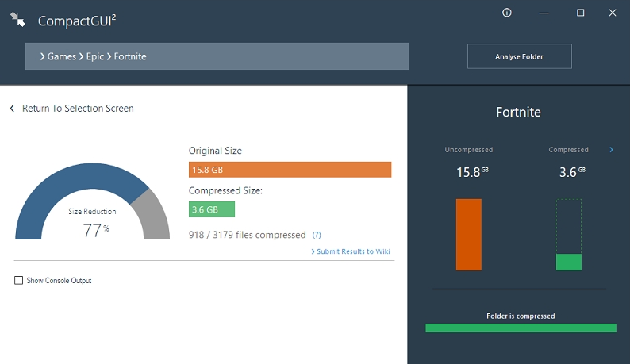630x364 pixels.
Task: Click the green Folder is compressed progress bar
Action: point(521,328)
